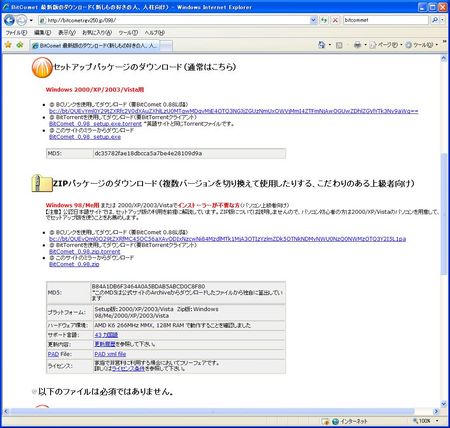Expand the Home button dropdown arrow

[330, 45]
